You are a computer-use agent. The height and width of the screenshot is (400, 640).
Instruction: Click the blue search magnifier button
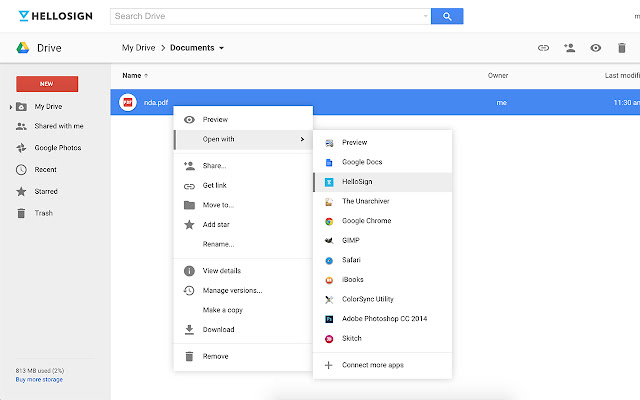coord(447,16)
